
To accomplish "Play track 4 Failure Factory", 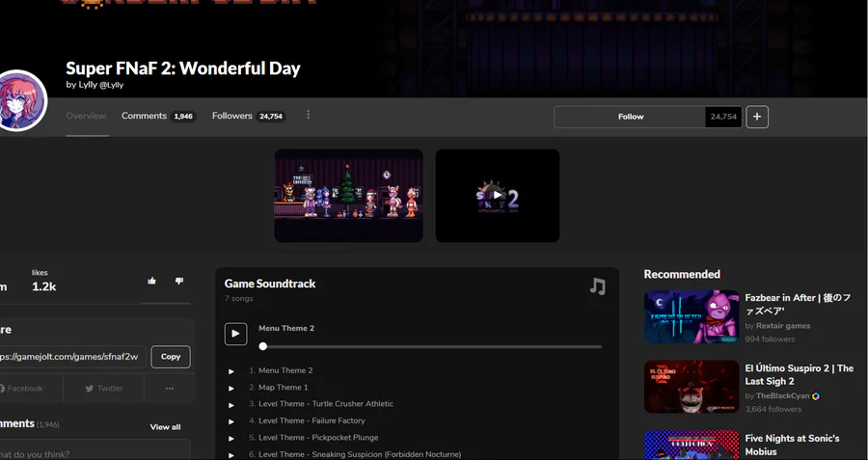I will 231,421.
